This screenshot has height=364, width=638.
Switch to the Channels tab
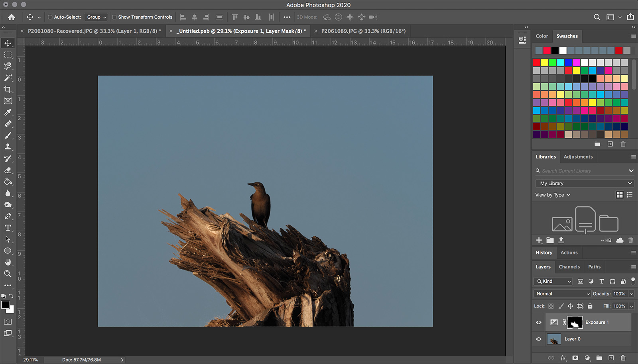pos(569,267)
